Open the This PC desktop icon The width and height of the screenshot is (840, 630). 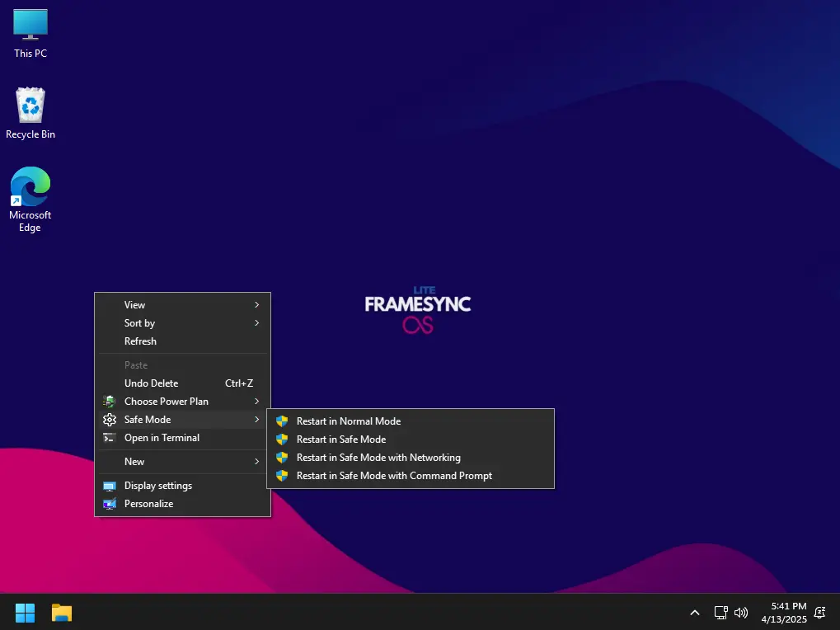(x=31, y=33)
